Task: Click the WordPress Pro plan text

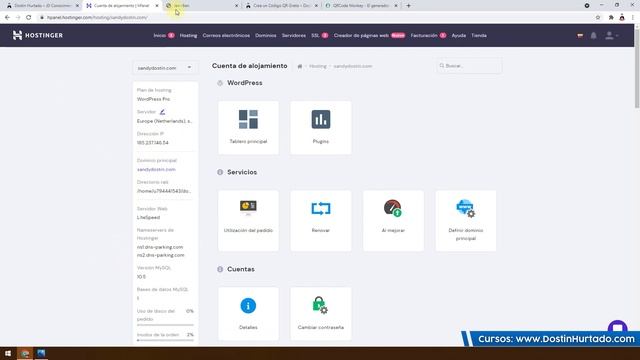Action: (x=153, y=99)
